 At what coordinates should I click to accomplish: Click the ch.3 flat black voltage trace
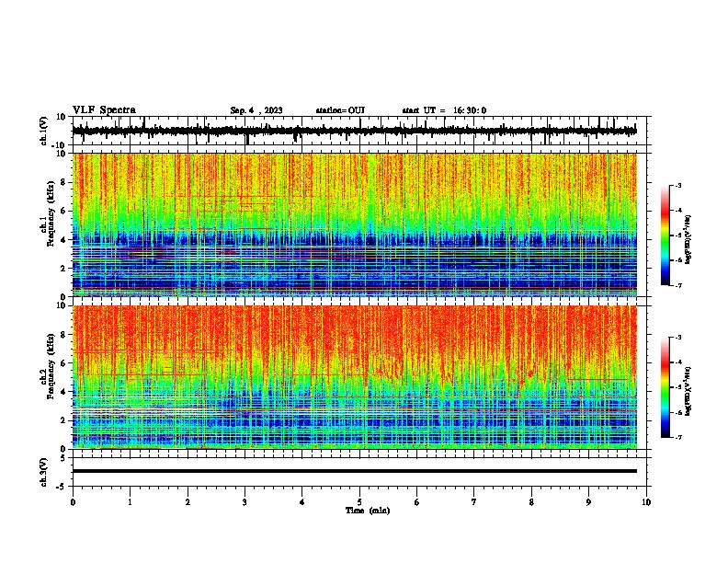354,471
